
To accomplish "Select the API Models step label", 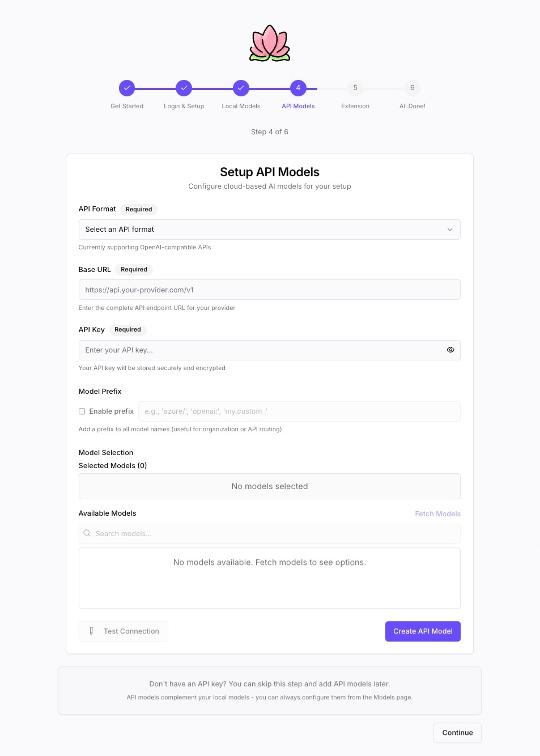I will [x=298, y=106].
